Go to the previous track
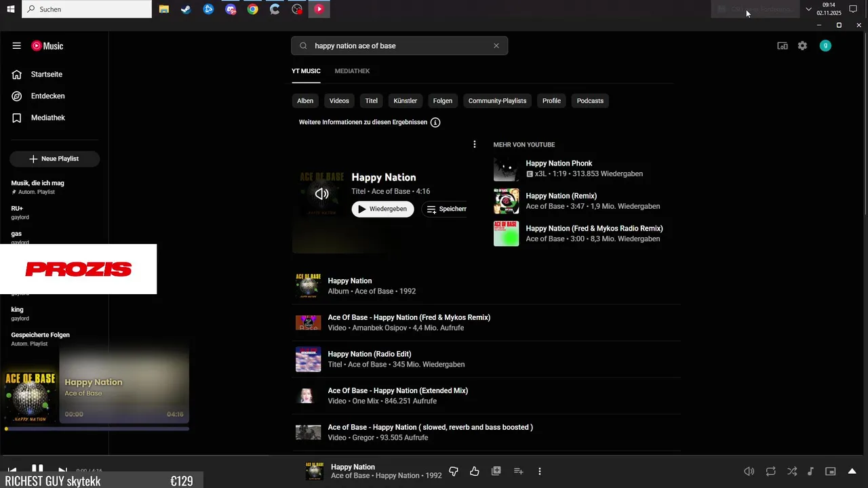 (x=12, y=470)
